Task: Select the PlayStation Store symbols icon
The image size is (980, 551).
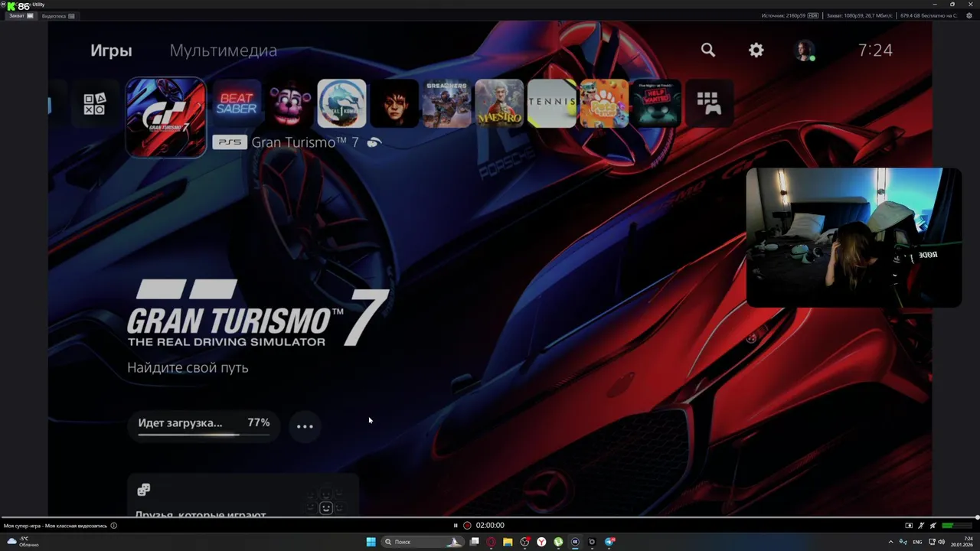Action: pos(94,103)
